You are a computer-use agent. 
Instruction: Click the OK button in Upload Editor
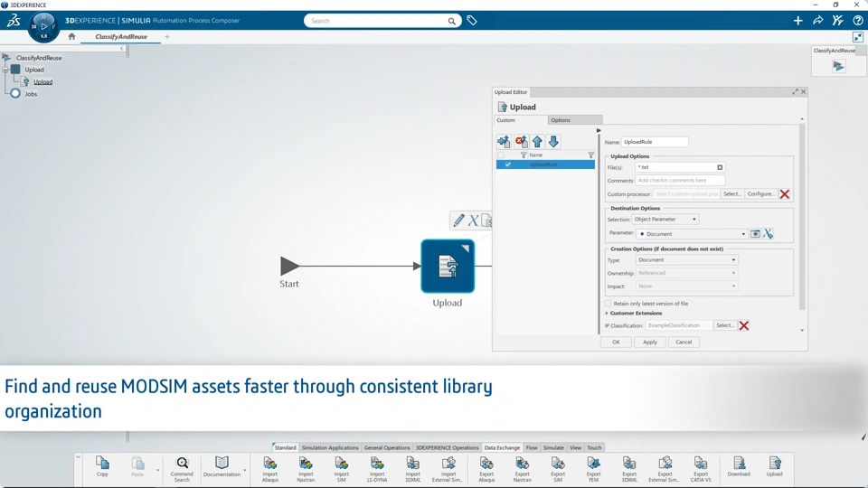pos(616,342)
